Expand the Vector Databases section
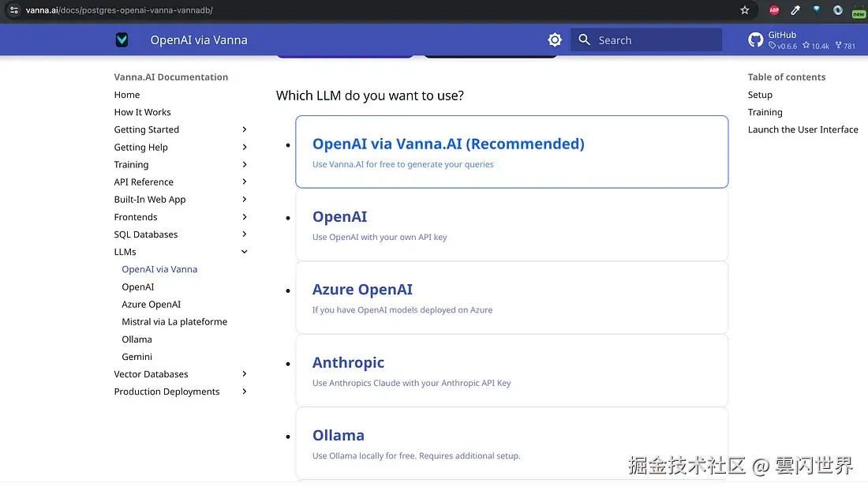868x491 pixels. pos(245,374)
